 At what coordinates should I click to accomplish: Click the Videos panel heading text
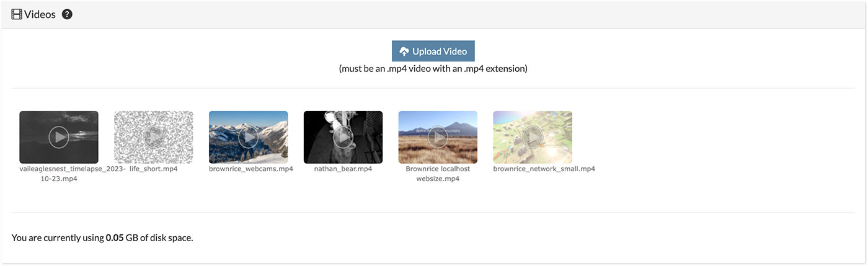pos(40,14)
